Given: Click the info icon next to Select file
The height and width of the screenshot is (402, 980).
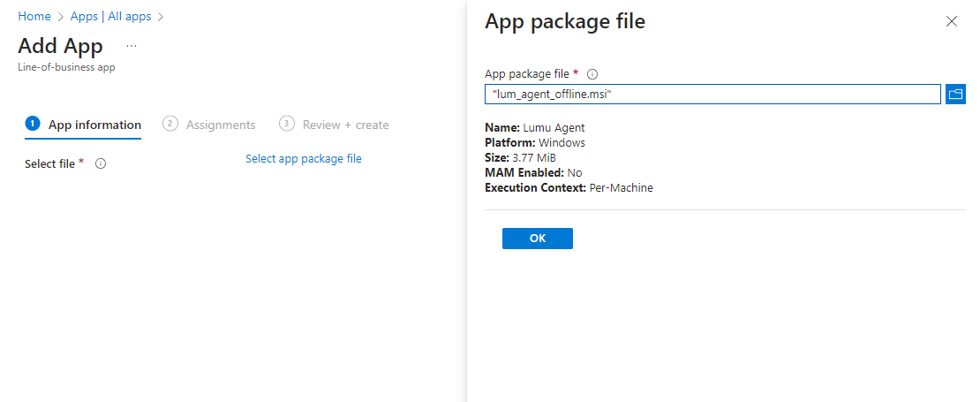Looking at the screenshot, I should (x=101, y=163).
